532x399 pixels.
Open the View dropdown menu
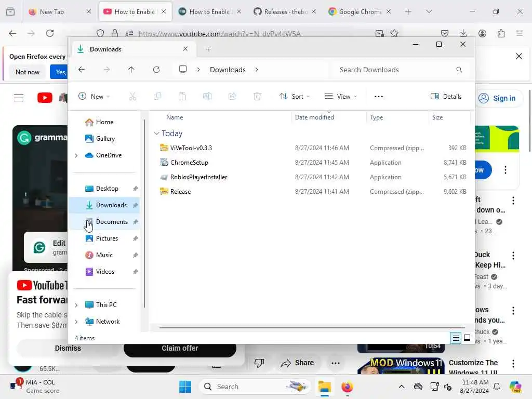tap(341, 96)
